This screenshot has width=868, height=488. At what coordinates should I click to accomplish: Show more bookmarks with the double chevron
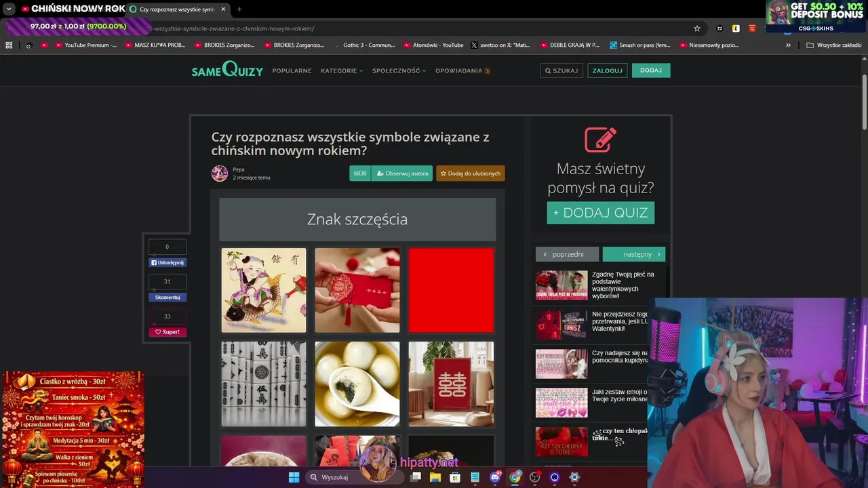click(x=788, y=45)
